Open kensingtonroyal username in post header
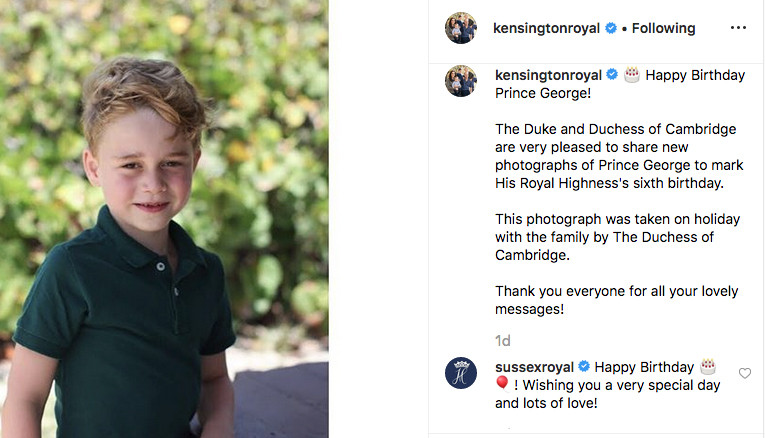 coord(548,28)
